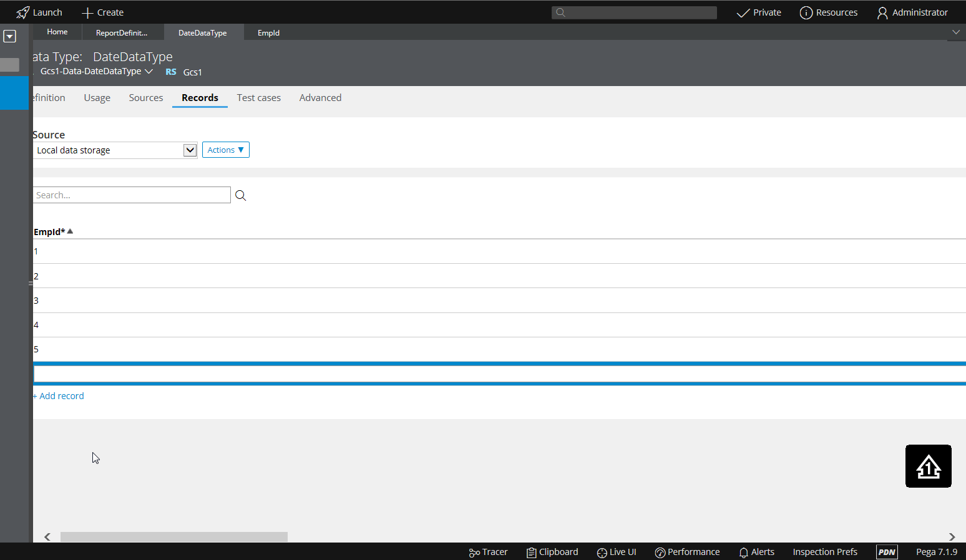Open the Advanced tab
Screen dimensions: 966x560
coord(320,98)
